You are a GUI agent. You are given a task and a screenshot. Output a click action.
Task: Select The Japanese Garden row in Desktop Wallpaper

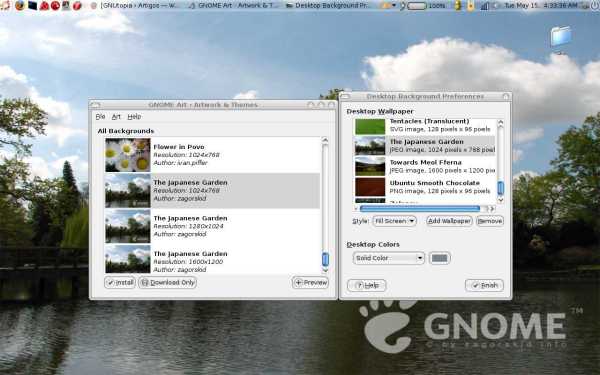click(425, 146)
